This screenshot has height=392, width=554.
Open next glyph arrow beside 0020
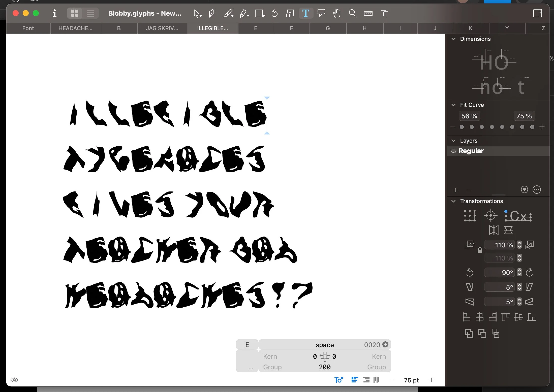(385, 344)
